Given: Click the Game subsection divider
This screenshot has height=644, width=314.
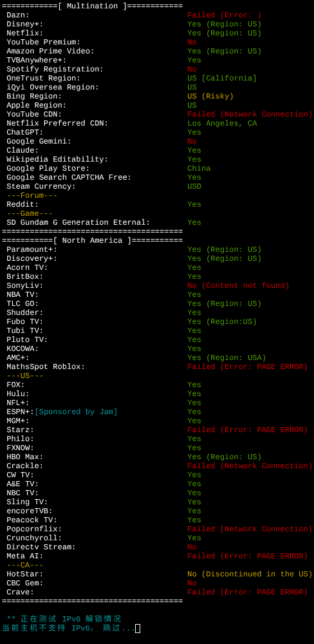Looking at the screenshot, I should 30,214.
